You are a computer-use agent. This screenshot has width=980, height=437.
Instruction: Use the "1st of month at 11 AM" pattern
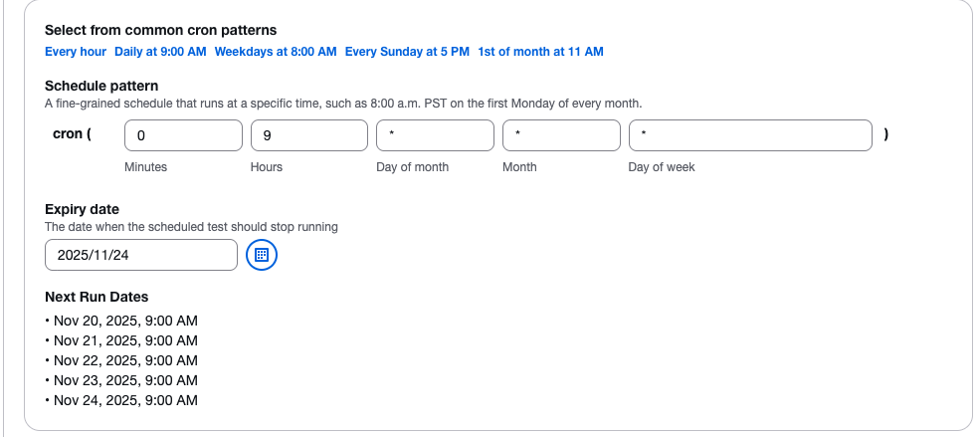540,52
